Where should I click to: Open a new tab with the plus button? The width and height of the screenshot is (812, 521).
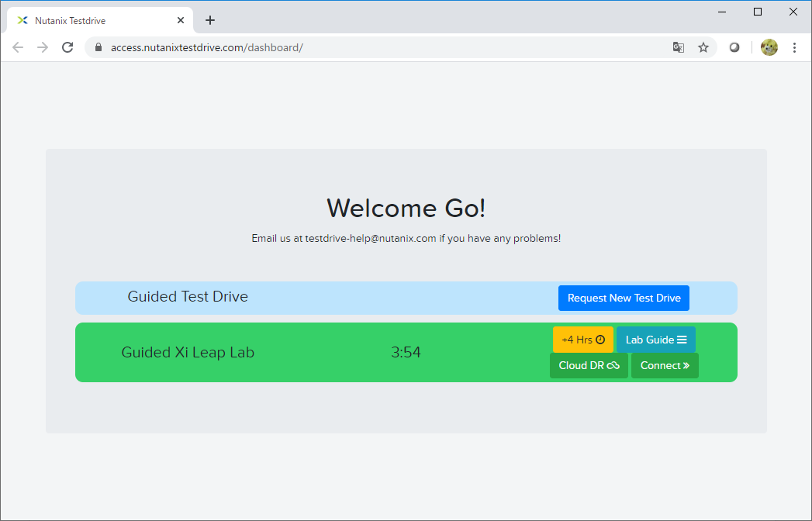[209, 20]
